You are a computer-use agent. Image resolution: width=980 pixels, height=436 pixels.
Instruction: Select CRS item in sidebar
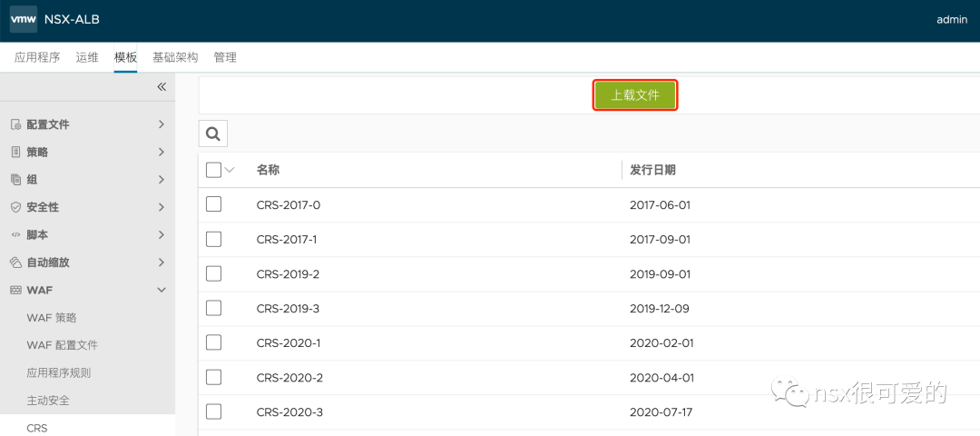tap(37, 429)
